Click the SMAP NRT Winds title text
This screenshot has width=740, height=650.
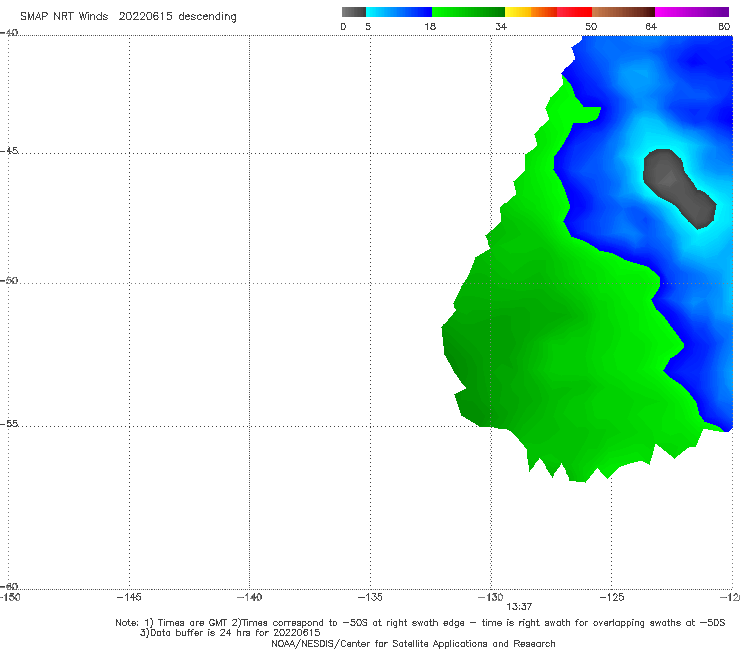pyautogui.click(x=128, y=17)
